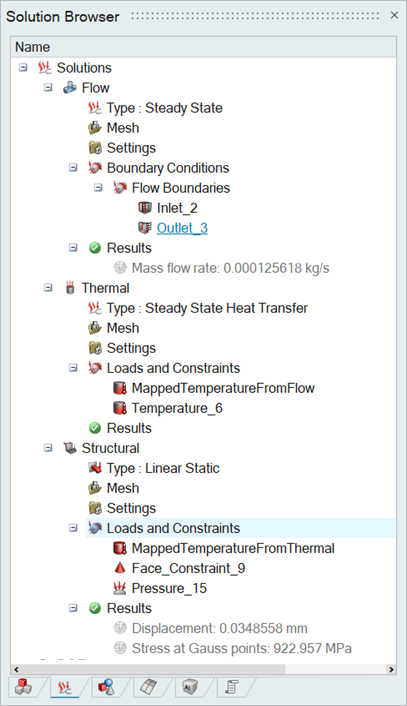Open the Flow Settings folder icon
407x706 pixels.
tap(95, 148)
